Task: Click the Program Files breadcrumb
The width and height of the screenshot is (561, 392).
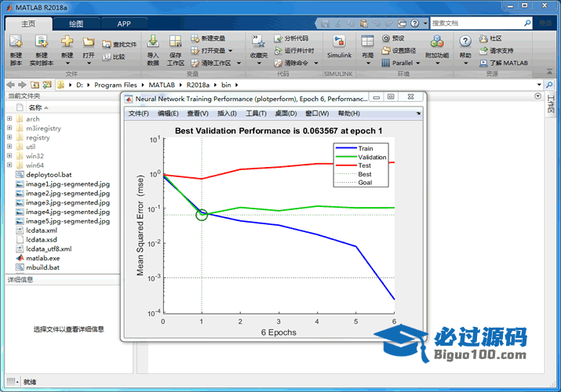Action: [115, 85]
